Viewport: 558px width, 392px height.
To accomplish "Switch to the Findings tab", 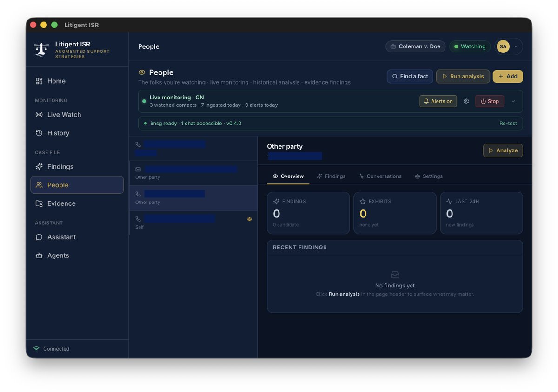I will [331, 176].
